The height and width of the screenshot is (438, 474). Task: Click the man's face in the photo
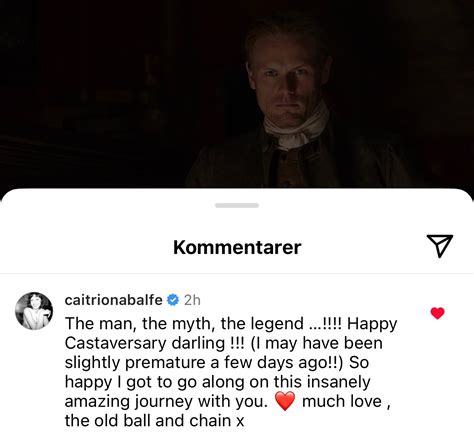[x=286, y=83]
